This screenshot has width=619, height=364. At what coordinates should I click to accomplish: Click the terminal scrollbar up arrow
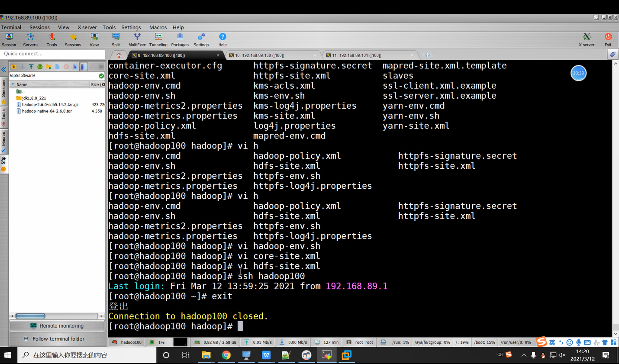tap(616, 64)
